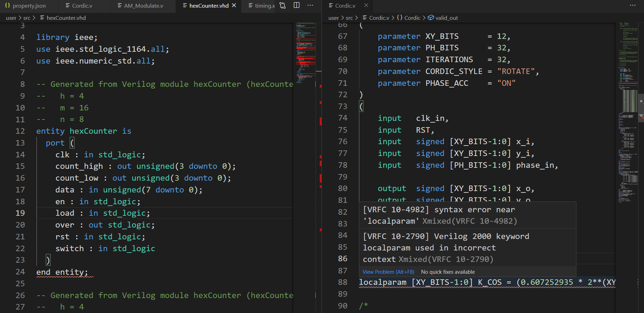The image size is (644, 313).
Task: Expand the hexCounter.vhd breadcrumb dropdown
Action: point(66,18)
